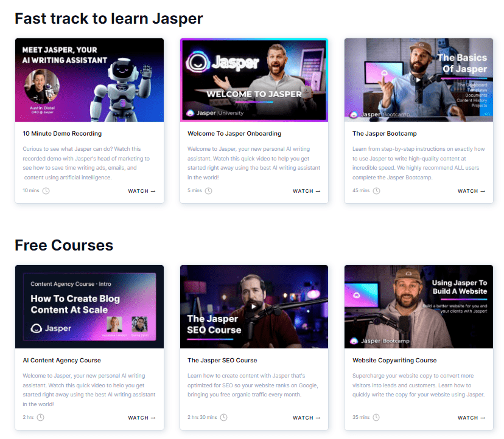This screenshot has width=504, height=439.
Task: Click WATCH on AI Content Agency Course card
Action: [142, 418]
